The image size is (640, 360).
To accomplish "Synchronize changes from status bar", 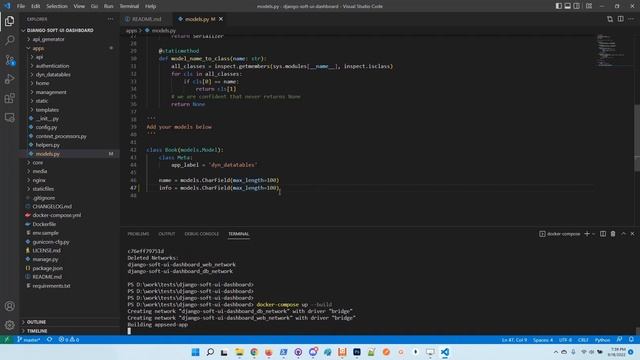I will click(49, 340).
